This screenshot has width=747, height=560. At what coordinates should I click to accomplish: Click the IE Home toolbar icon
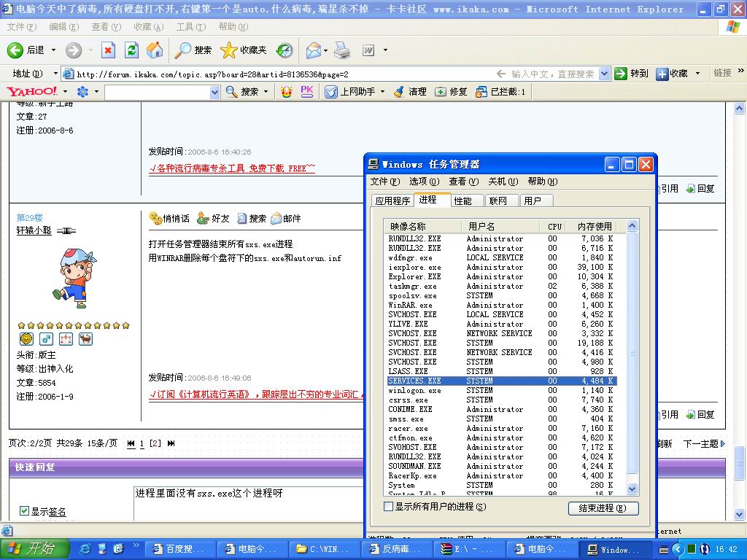coord(155,50)
